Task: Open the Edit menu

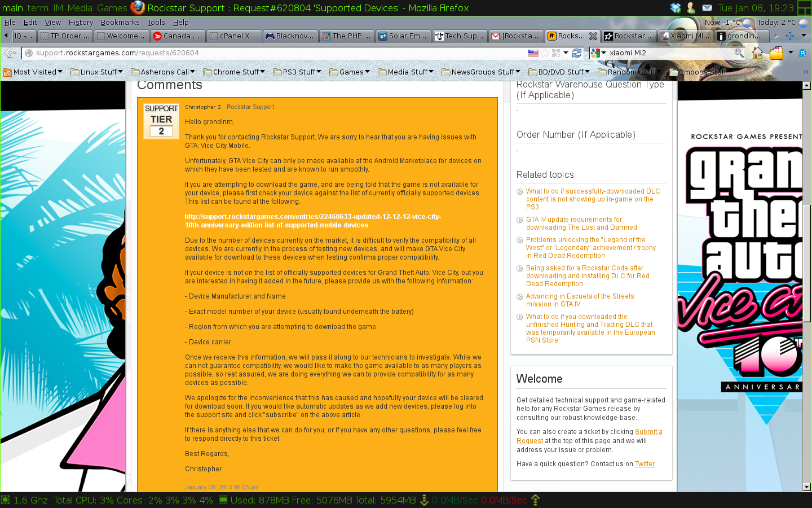Action: pyautogui.click(x=30, y=23)
